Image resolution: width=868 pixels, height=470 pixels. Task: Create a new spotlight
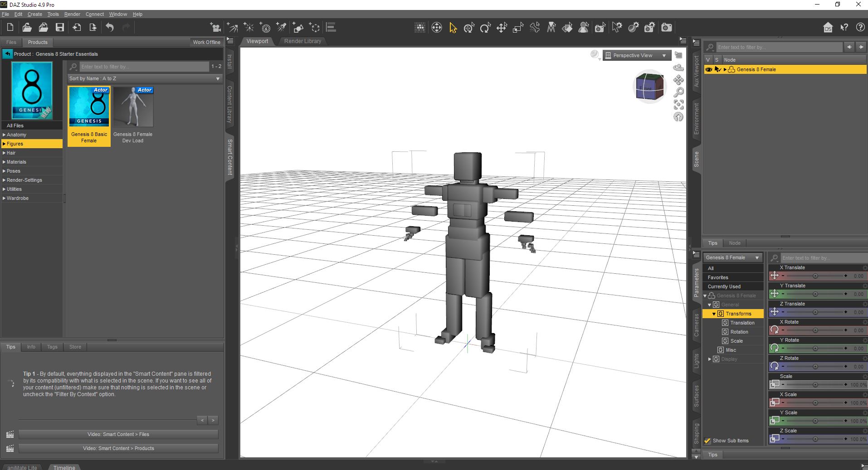pos(281,28)
